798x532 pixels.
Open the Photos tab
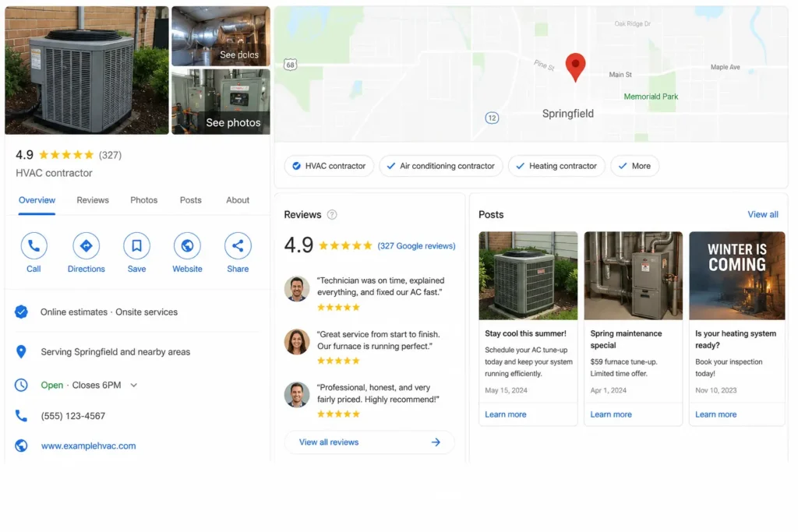pos(143,200)
